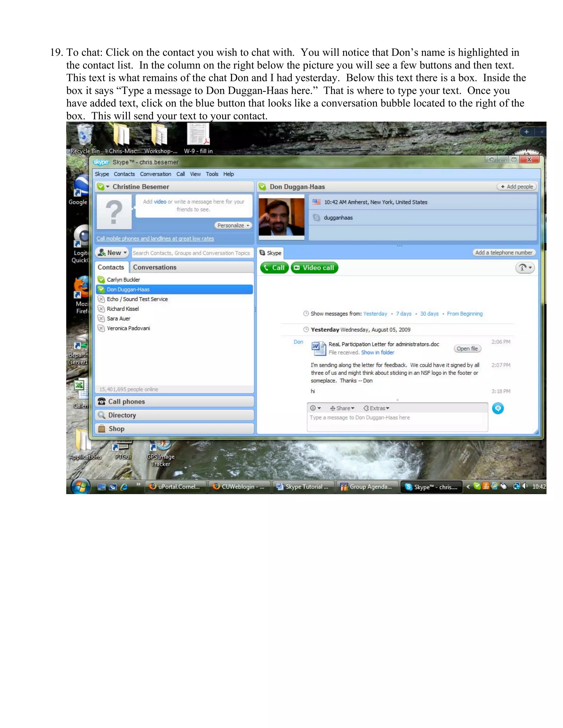
Task: Select contact Sara Auer
Action: (x=174, y=318)
